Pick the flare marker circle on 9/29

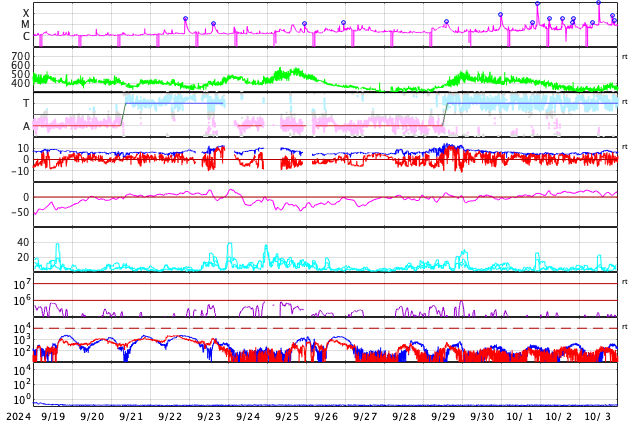(446, 22)
